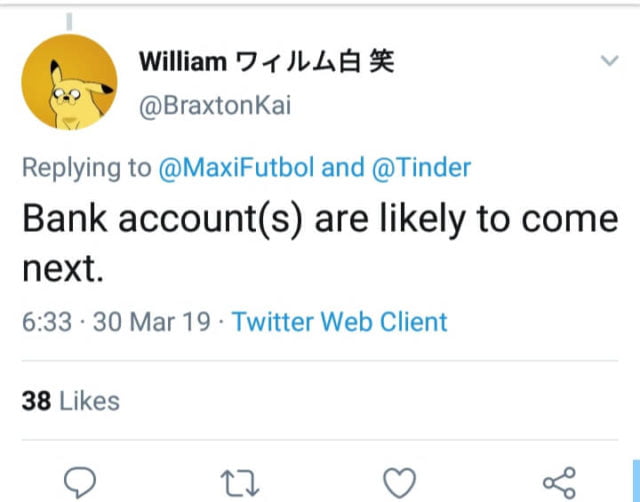
Task: Click the Japanese characters in display name
Action: tap(314, 62)
